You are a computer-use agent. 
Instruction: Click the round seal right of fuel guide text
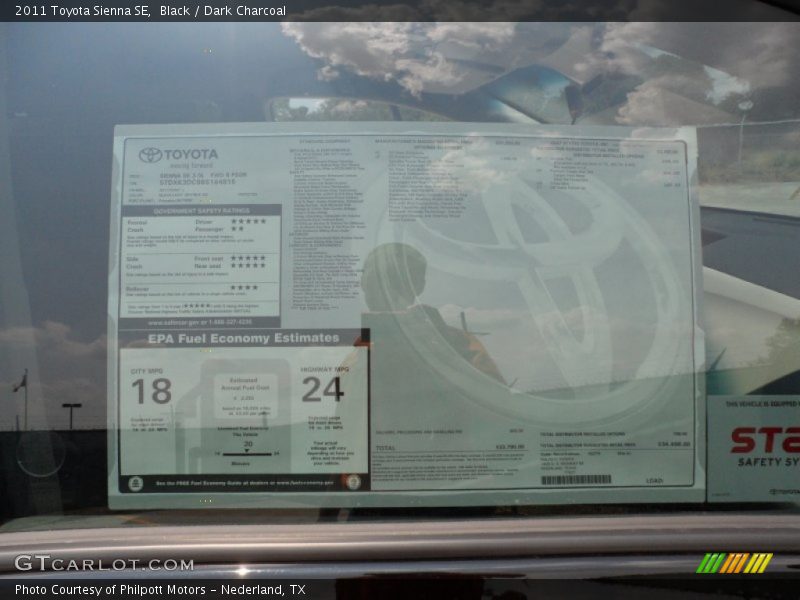tap(352, 482)
